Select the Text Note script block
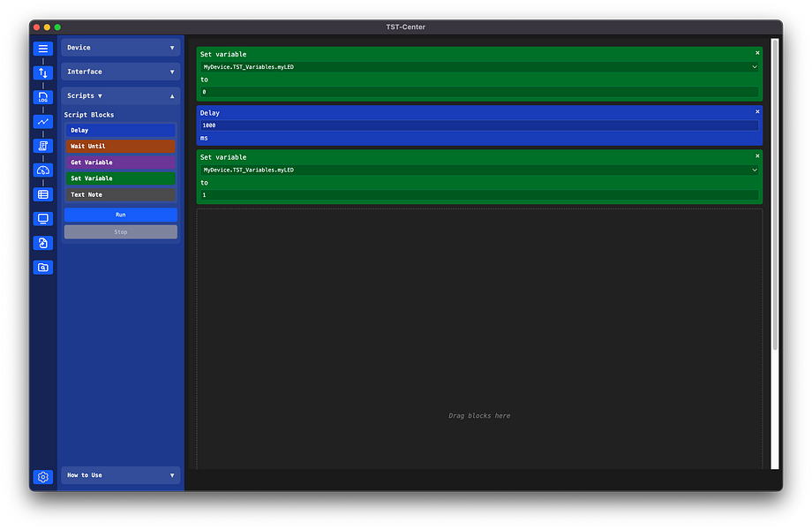 click(x=121, y=195)
